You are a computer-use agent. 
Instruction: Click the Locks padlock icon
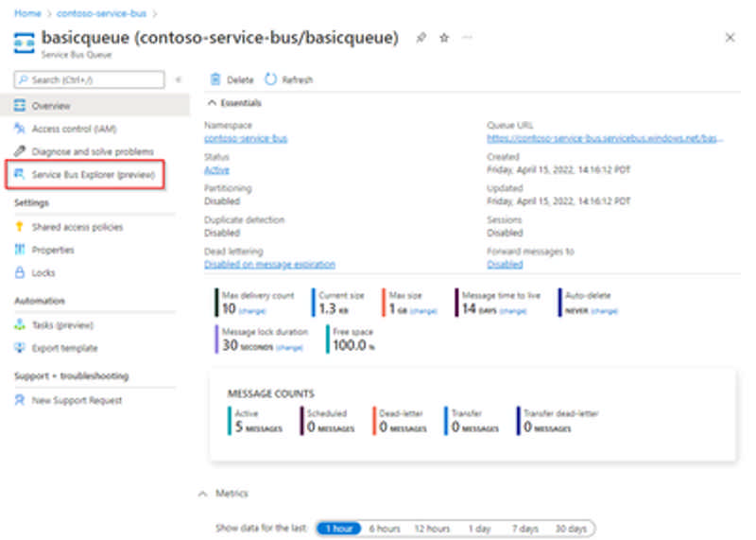pos(20,272)
